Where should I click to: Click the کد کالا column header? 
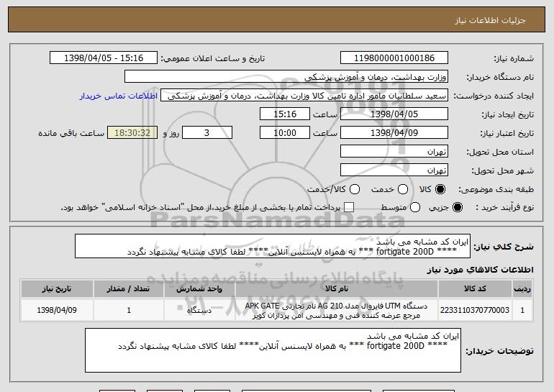coord(475,289)
